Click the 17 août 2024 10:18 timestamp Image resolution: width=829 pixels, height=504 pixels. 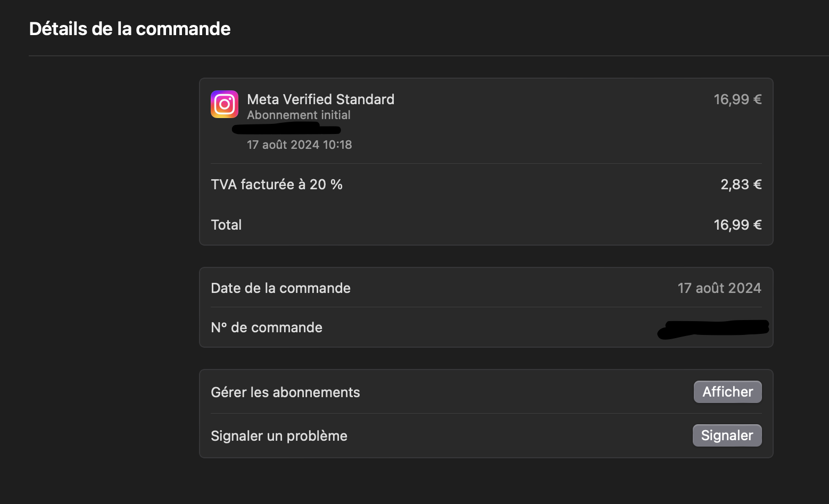click(x=299, y=145)
